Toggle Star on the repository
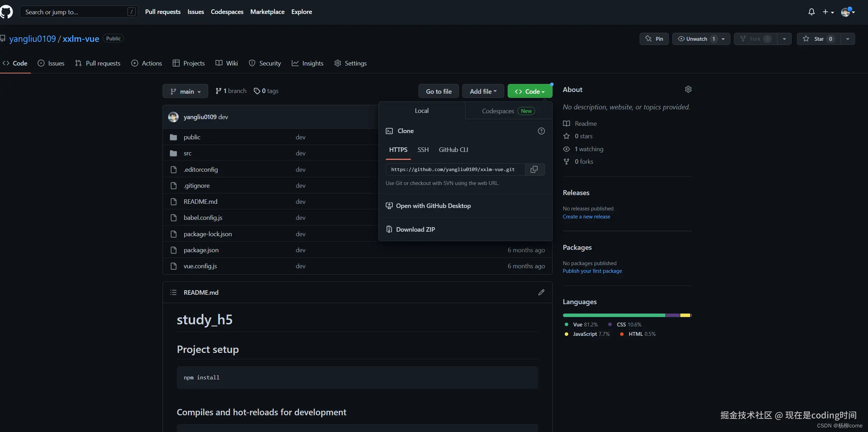Image resolution: width=868 pixels, height=432 pixels. pos(818,39)
